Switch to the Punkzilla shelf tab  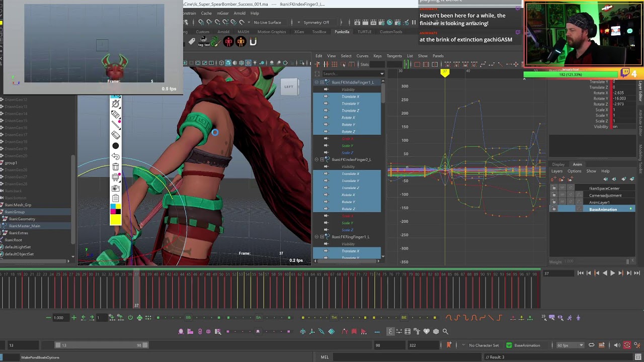pyautogui.click(x=342, y=32)
